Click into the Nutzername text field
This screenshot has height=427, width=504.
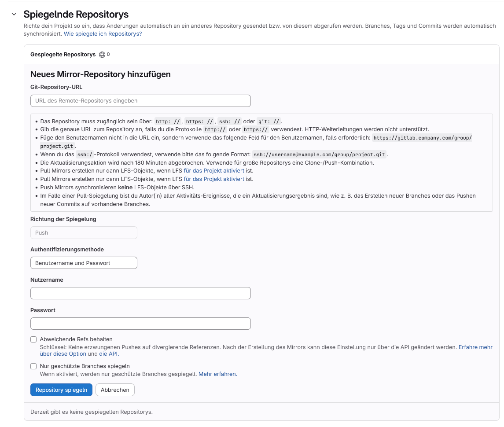(140, 293)
